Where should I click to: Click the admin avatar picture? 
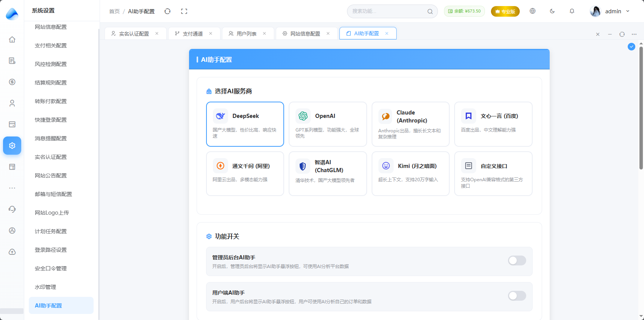[x=596, y=11]
